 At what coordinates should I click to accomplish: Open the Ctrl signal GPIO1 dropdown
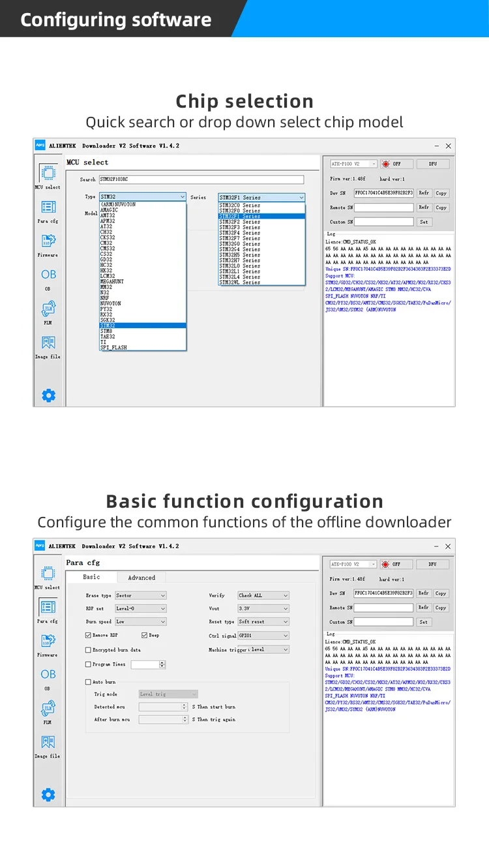(263, 635)
